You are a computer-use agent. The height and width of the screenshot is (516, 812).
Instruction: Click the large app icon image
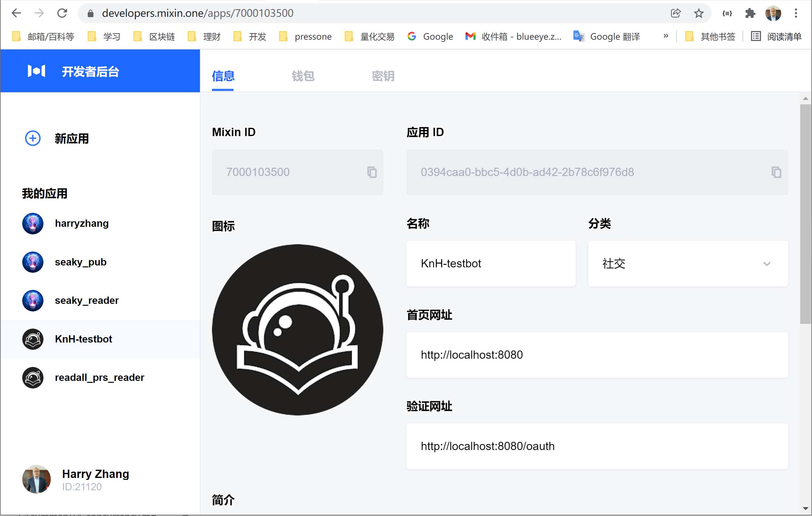coord(297,330)
